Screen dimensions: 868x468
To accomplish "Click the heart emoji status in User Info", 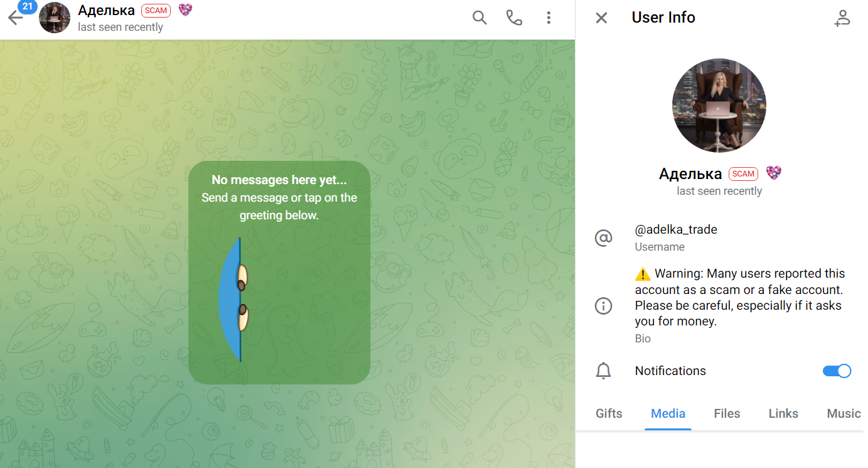I will pyautogui.click(x=774, y=173).
